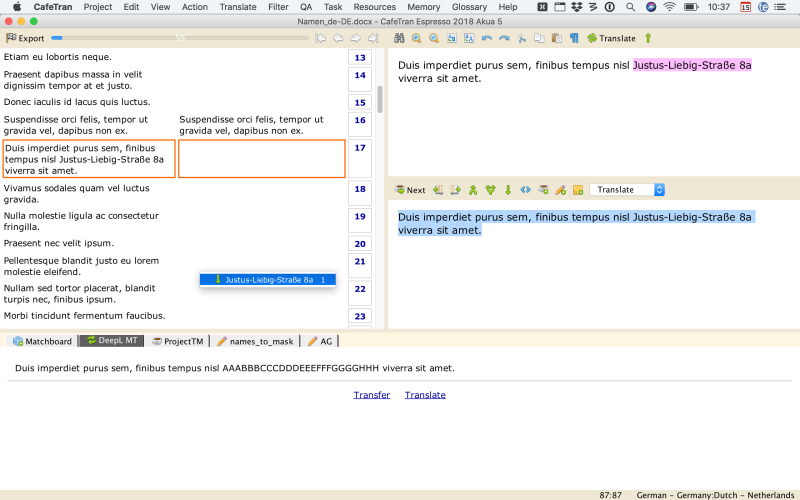Undo with the blue left curved arrow

(487, 38)
